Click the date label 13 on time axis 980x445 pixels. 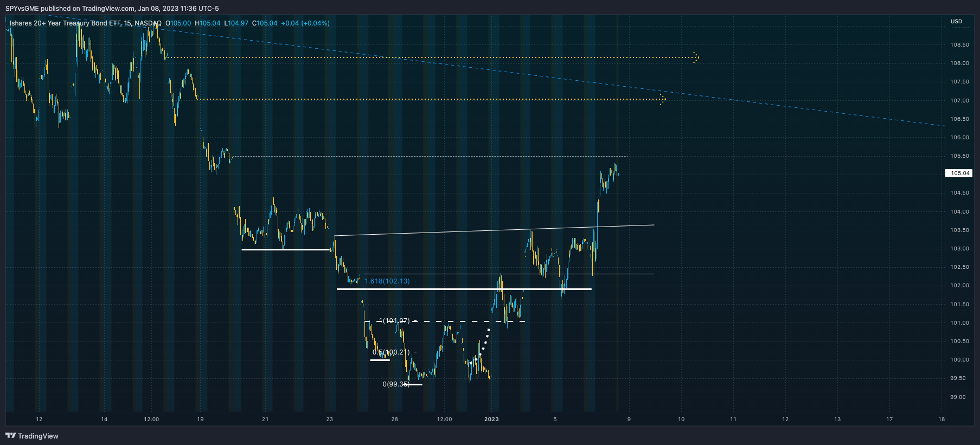[x=837, y=420]
